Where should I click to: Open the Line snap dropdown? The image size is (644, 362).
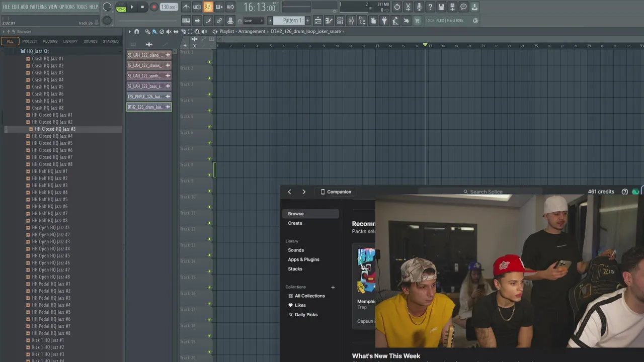click(x=253, y=21)
